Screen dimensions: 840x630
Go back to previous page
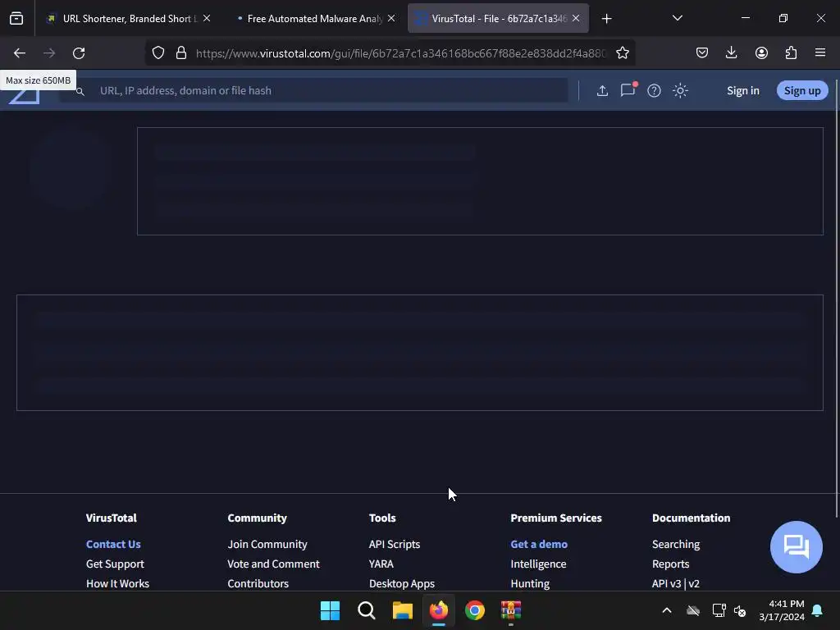click(x=20, y=53)
